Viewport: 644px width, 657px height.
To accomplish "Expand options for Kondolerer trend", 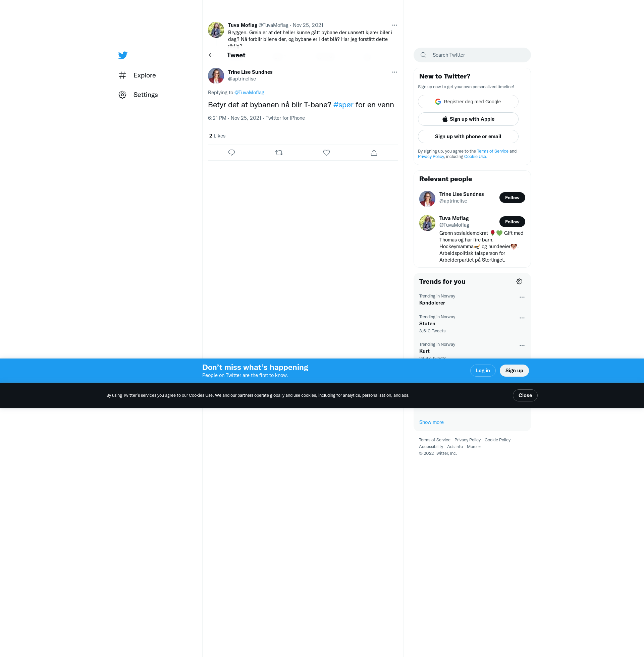I will point(522,297).
